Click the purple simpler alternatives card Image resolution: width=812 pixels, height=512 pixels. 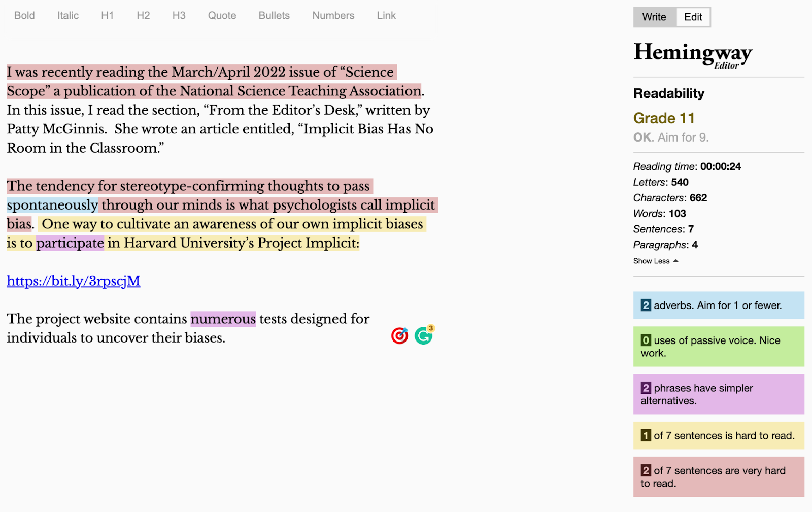point(719,394)
